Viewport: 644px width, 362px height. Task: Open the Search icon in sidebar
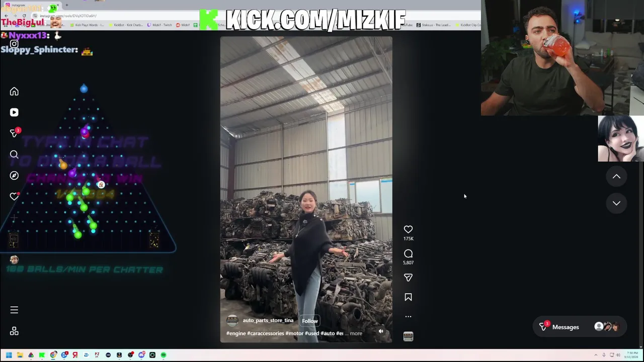14,154
